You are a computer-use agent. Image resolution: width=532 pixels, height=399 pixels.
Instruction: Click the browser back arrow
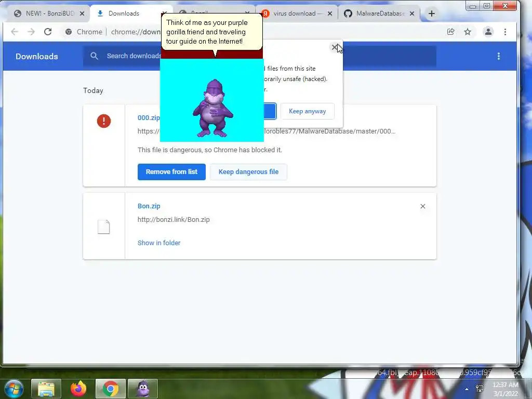tap(14, 32)
